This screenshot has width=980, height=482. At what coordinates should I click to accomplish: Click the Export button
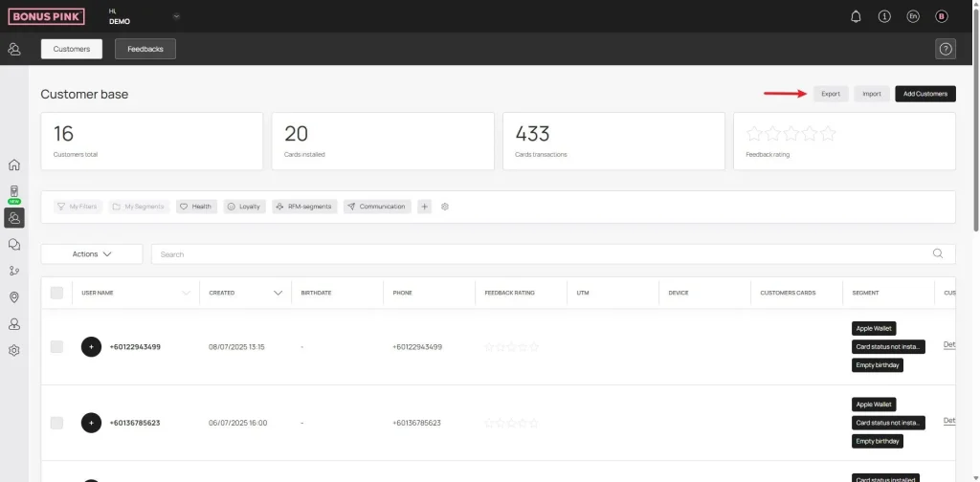point(830,94)
